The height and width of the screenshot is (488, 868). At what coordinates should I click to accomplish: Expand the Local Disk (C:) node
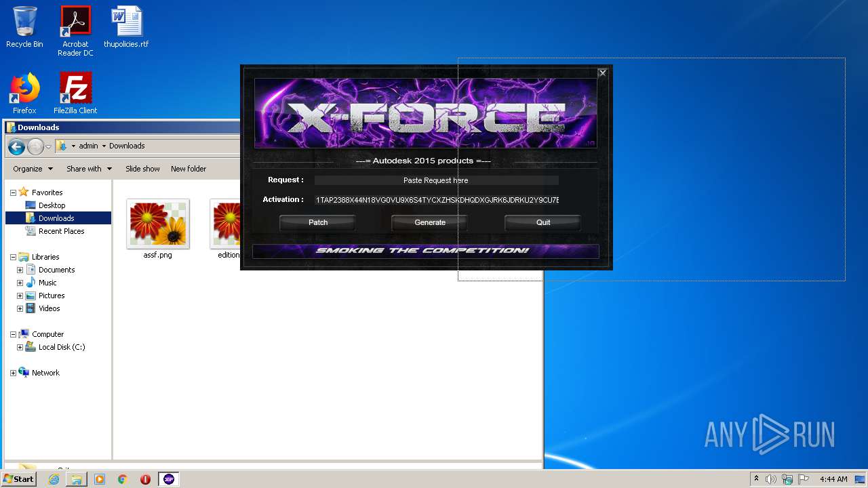point(20,347)
